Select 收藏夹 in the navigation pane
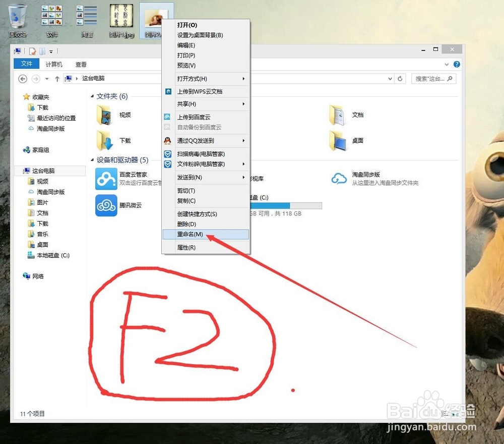 pos(40,97)
